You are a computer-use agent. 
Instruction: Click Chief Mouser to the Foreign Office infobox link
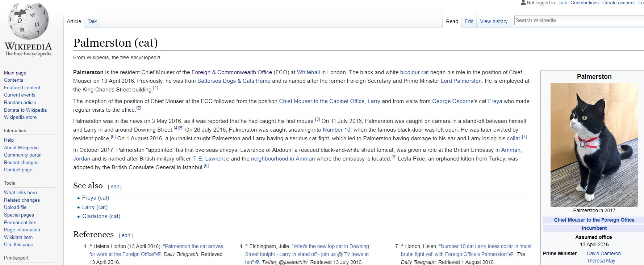pos(594,220)
